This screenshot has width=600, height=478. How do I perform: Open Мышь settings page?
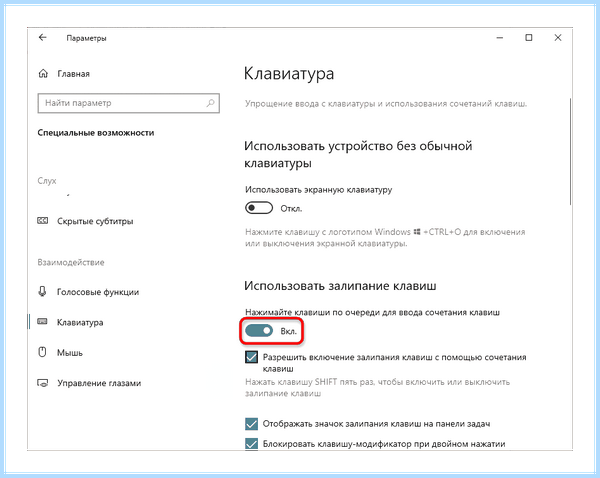click(70, 352)
